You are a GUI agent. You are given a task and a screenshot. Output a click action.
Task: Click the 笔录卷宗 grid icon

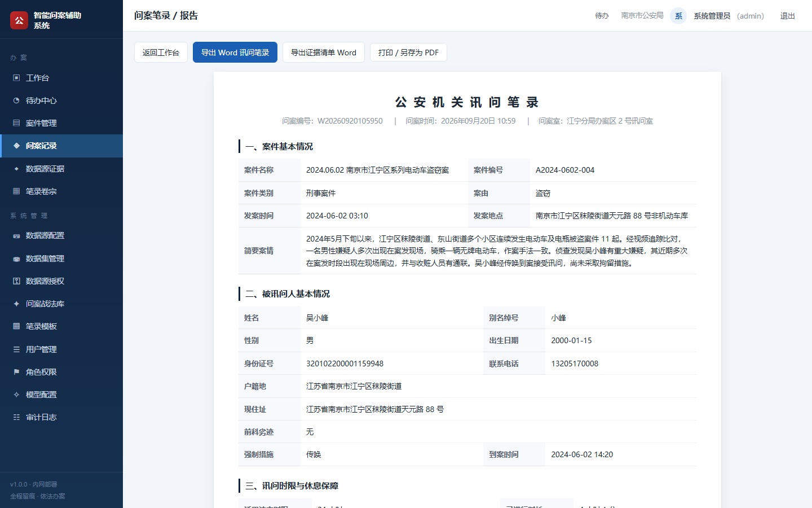click(16, 191)
